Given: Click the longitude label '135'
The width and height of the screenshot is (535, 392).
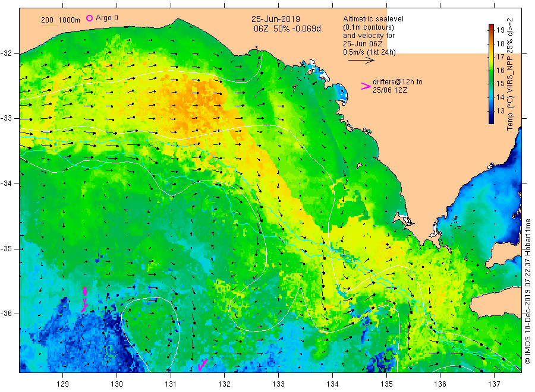Looking at the screenshot, I should 386,384.
